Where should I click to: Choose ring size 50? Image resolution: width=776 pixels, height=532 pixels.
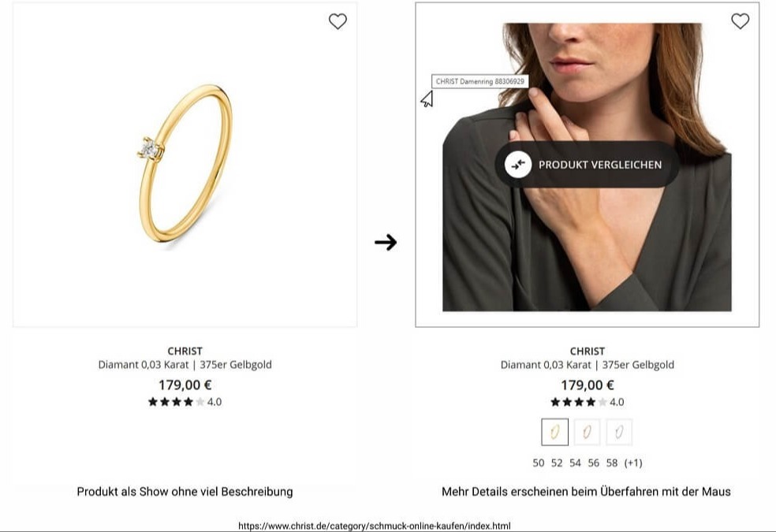[539, 463]
